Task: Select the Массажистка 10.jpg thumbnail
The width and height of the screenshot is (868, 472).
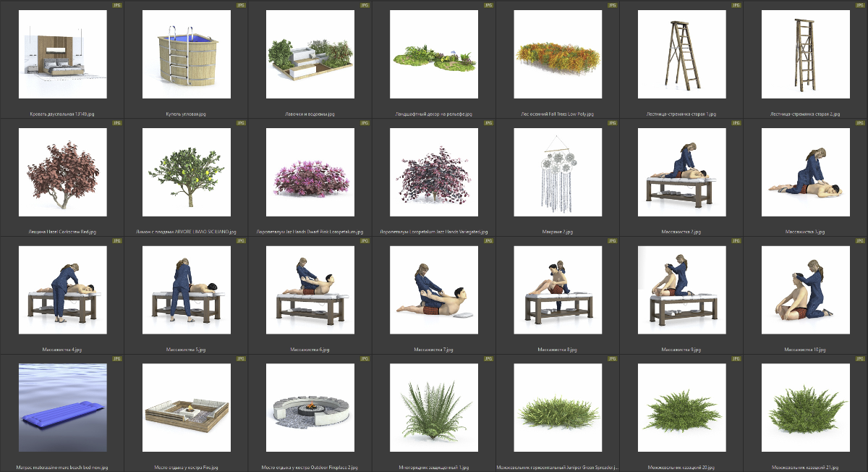Action: [x=805, y=290]
